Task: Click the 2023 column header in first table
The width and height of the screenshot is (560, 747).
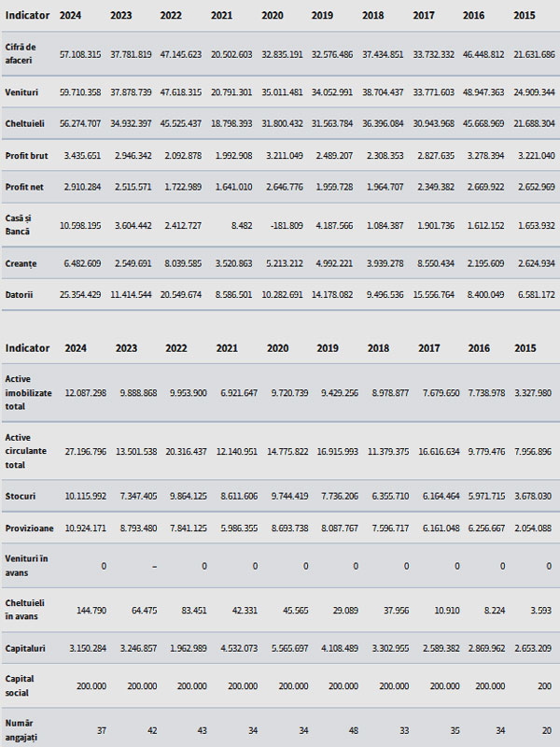Action: [x=121, y=15]
